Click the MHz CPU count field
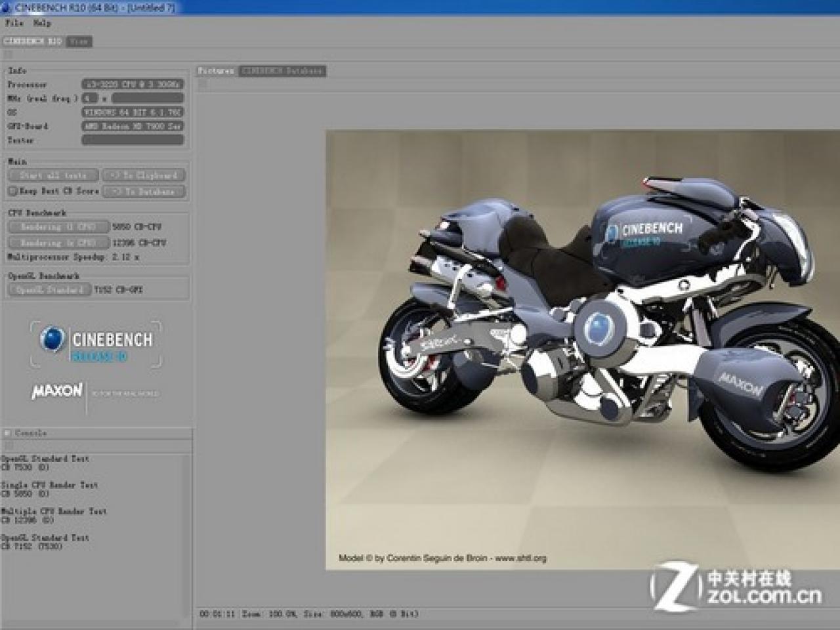The image size is (840, 630). point(90,98)
